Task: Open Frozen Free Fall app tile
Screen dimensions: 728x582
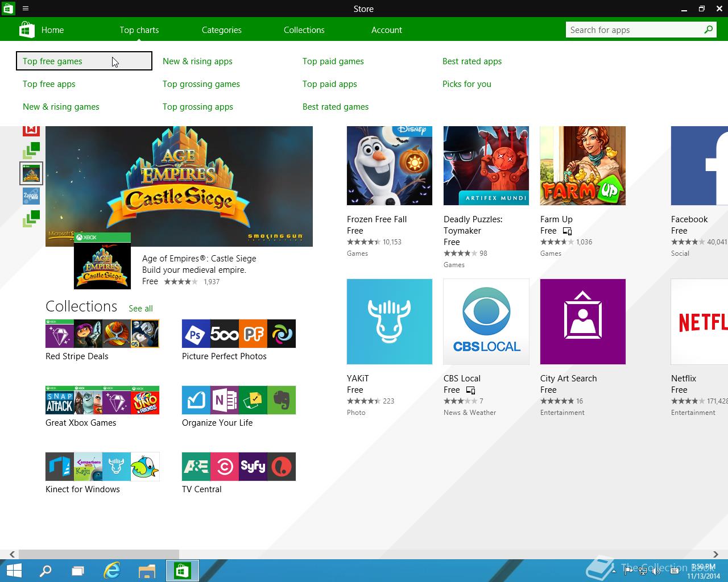Action: 390,165
